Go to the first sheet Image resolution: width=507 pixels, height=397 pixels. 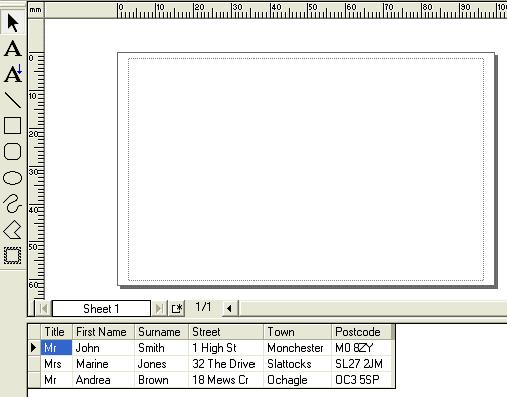tap(43, 308)
